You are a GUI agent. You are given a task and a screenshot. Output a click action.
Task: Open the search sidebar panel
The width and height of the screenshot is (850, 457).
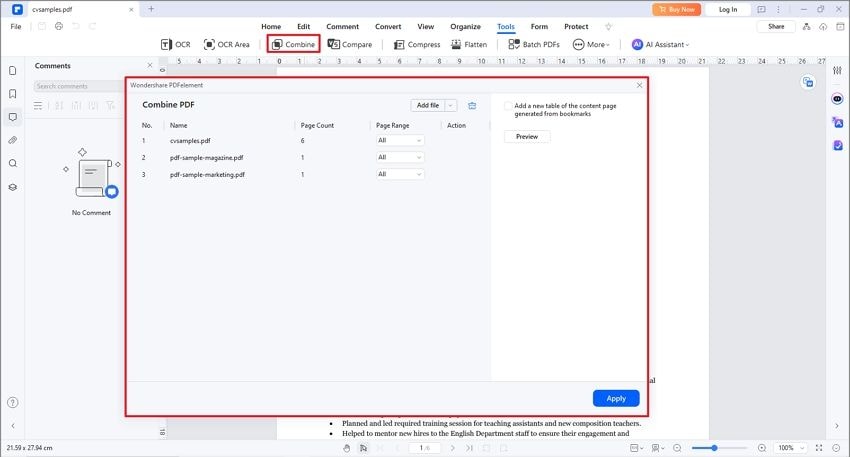click(12, 164)
